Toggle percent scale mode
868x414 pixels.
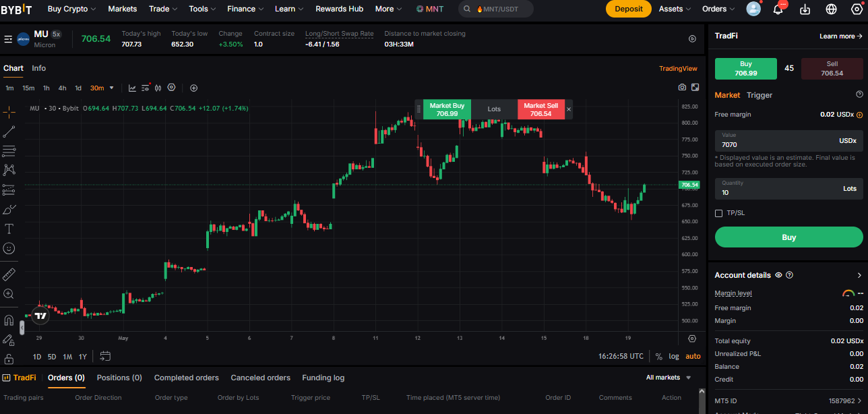[658, 356]
